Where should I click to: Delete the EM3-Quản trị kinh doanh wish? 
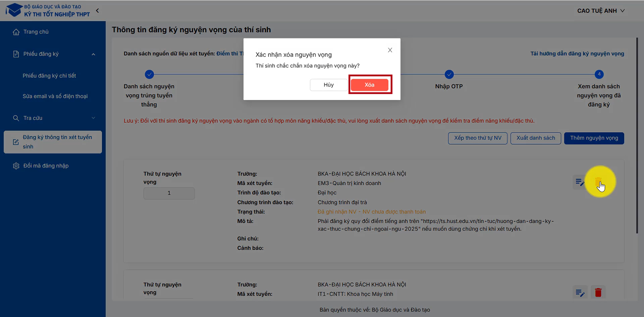598,182
